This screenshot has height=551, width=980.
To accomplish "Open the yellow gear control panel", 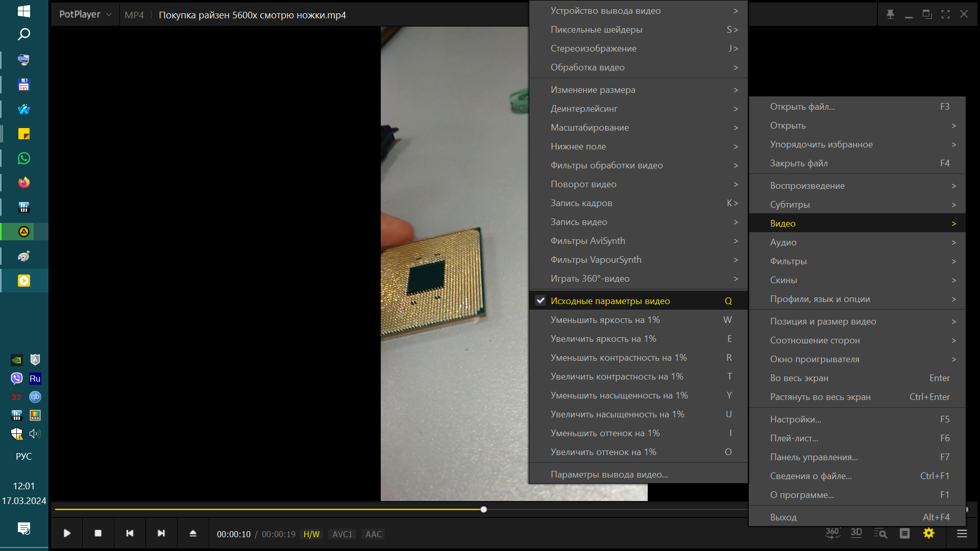I will point(929,533).
